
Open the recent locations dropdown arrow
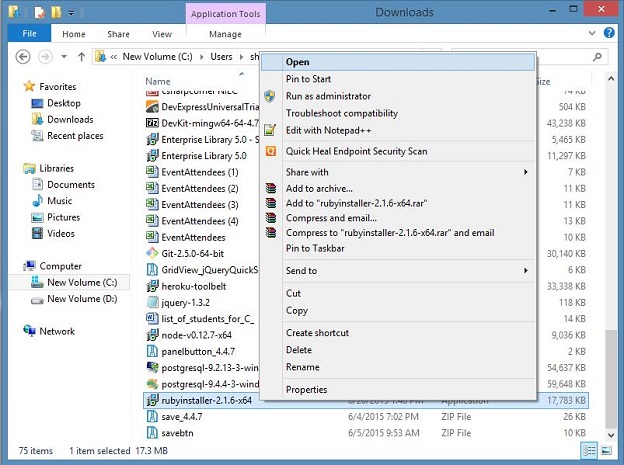tap(64, 57)
